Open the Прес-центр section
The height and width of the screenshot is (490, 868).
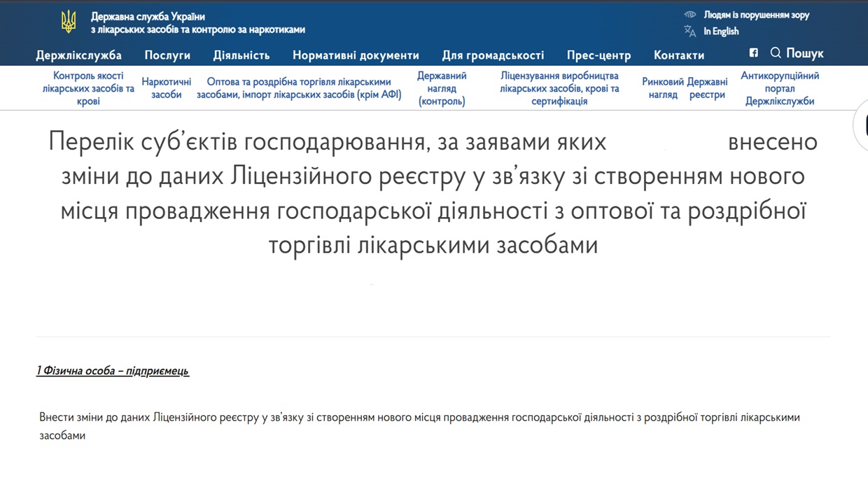[x=598, y=55]
